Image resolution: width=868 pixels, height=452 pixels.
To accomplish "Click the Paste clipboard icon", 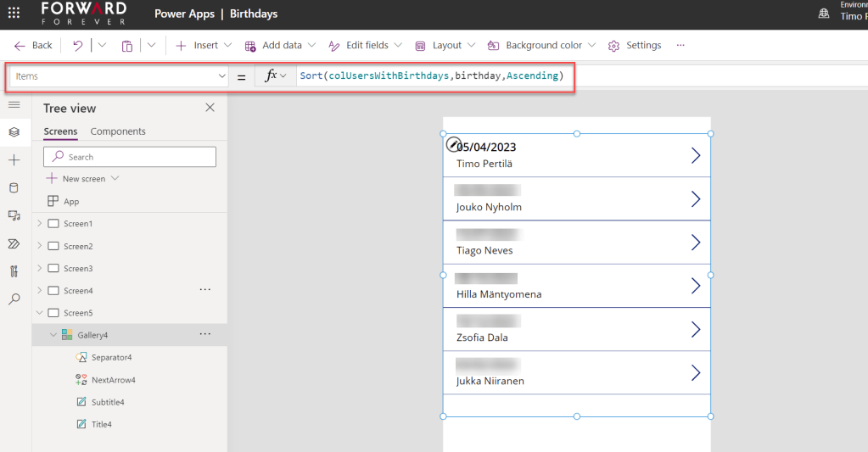I will pos(126,46).
